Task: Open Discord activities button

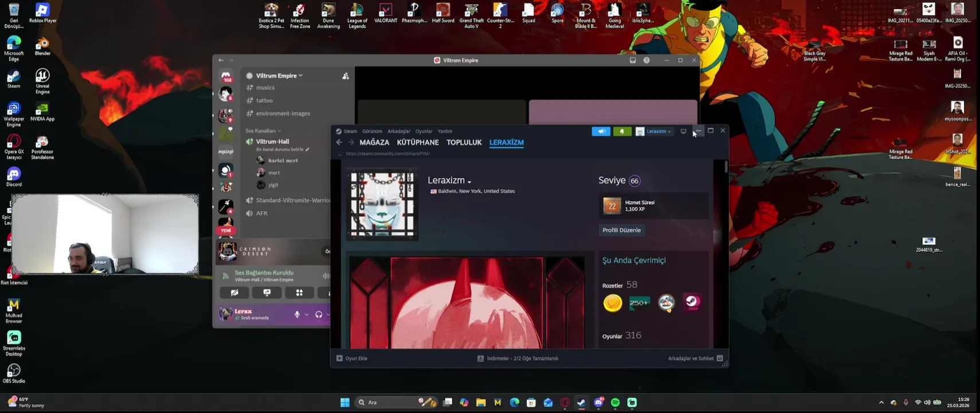Action: (299, 293)
